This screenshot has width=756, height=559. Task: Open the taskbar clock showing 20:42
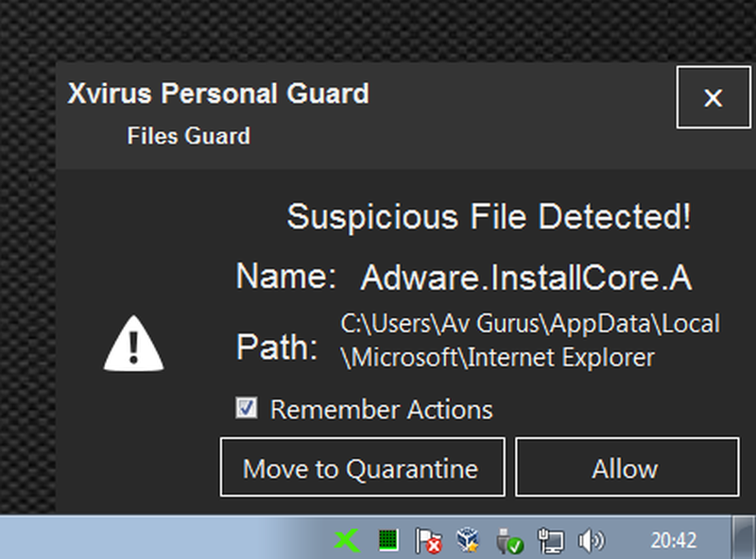(673, 541)
